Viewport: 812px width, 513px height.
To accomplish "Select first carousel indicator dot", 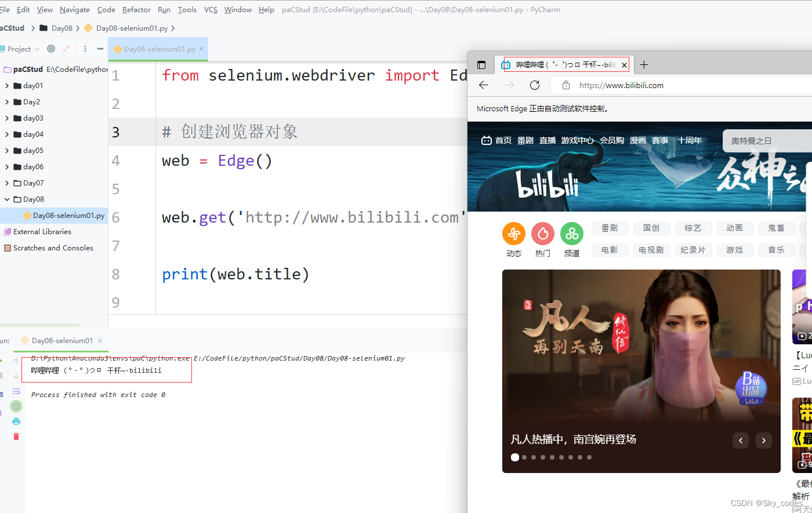I will 515,457.
